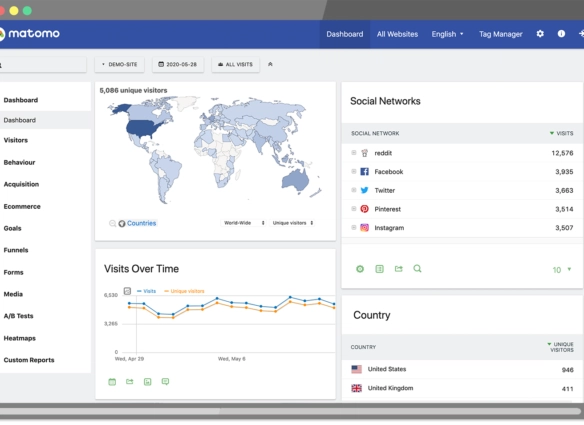Click the Instagram logo icon
The image size is (584, 425).
365,228
